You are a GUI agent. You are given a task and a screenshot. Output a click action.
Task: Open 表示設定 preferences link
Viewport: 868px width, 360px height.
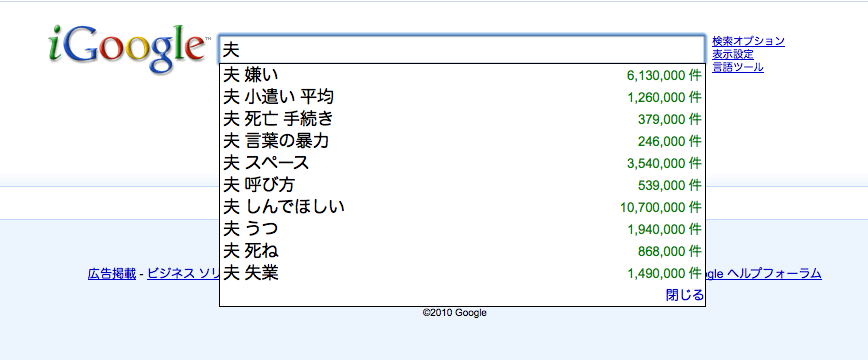coord(733,54)
